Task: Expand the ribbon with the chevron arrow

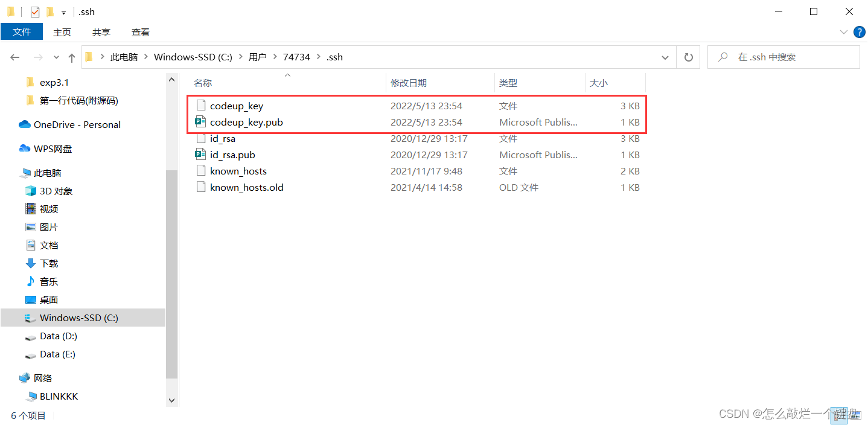Action: click(x=843, y=32)
